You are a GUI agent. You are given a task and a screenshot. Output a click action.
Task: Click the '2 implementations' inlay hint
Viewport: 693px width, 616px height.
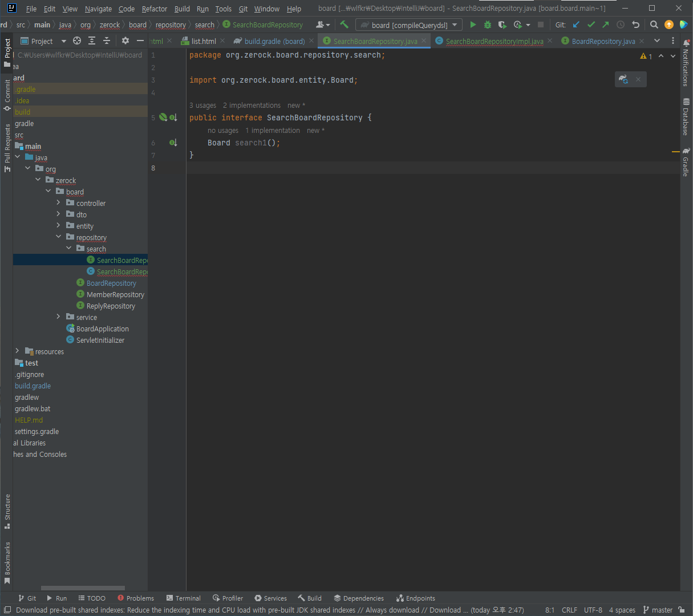coord(252,106)
